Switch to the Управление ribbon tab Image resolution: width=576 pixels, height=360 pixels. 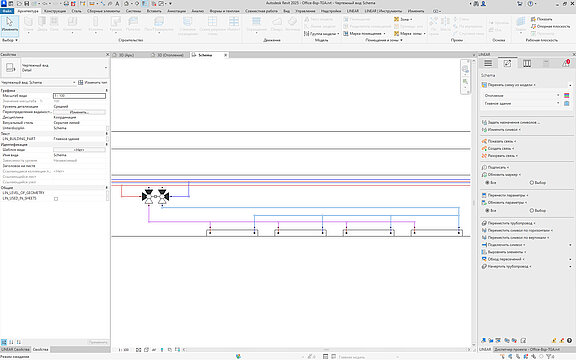pos(305,11)
